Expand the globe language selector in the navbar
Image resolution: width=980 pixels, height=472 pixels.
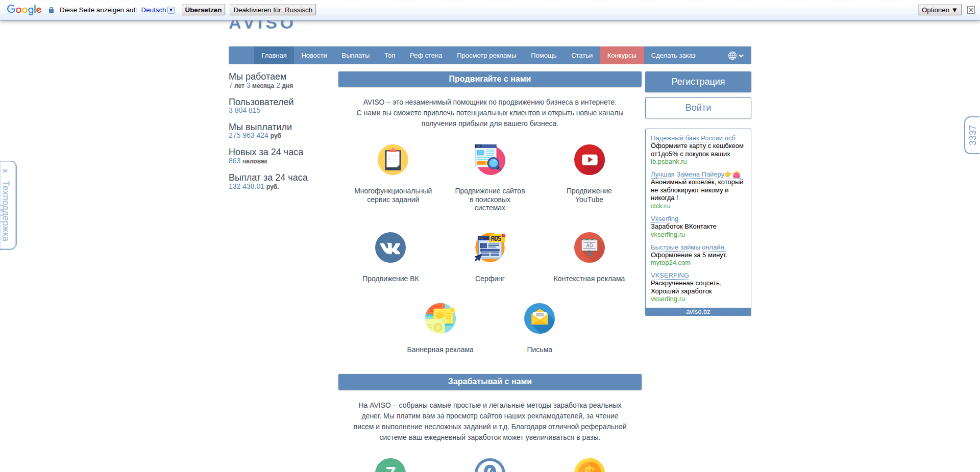[x=734, y=55]
